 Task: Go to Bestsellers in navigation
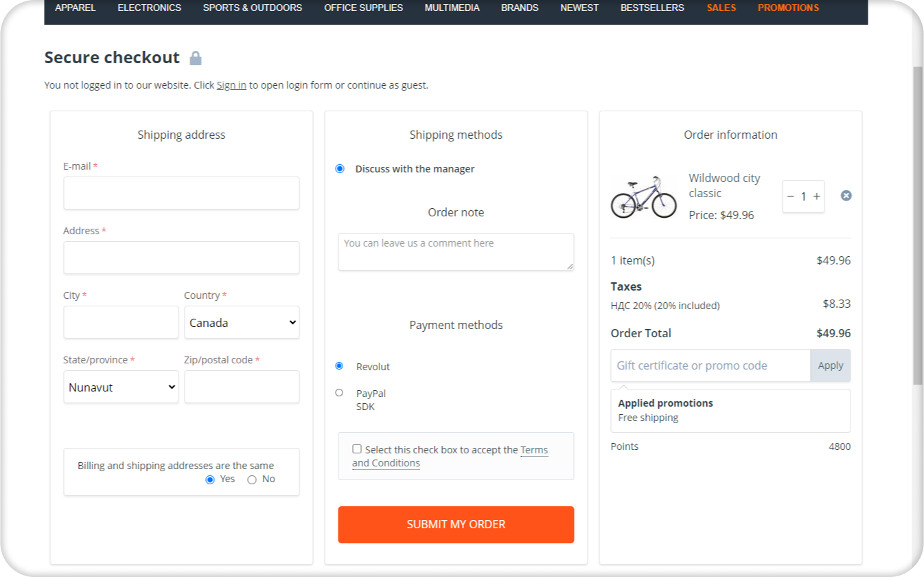point(652,8)
